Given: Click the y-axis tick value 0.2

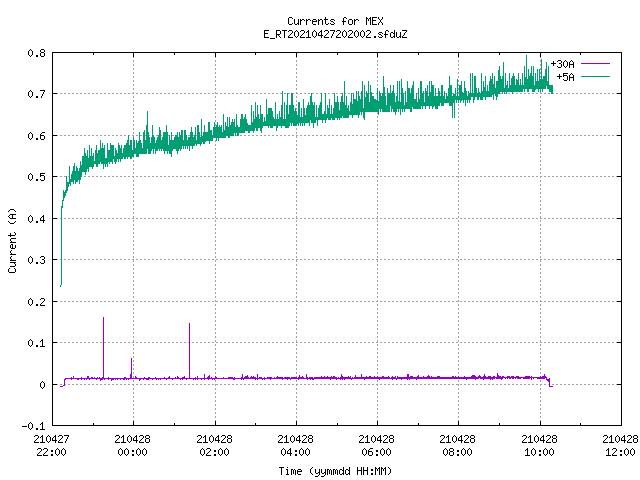Looking at the screenshot, I should [36, 302].
